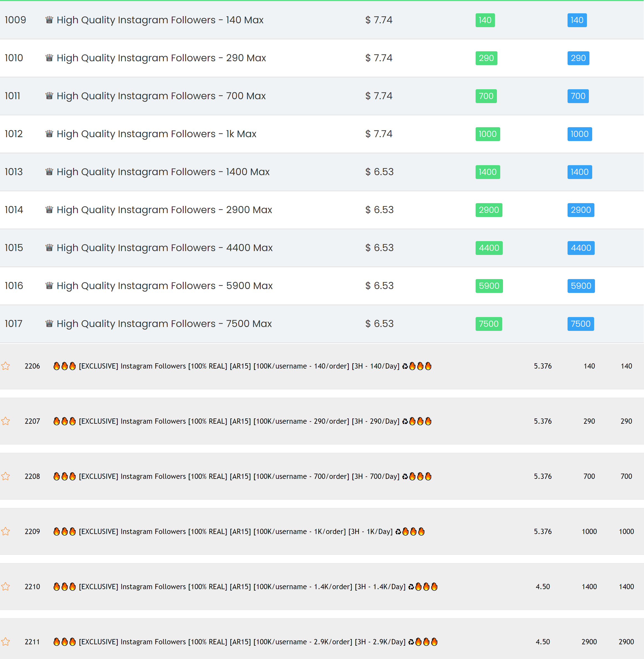644x659 pixels.
Task: Click the green 700 badge in row 1011
Action: 486,96
